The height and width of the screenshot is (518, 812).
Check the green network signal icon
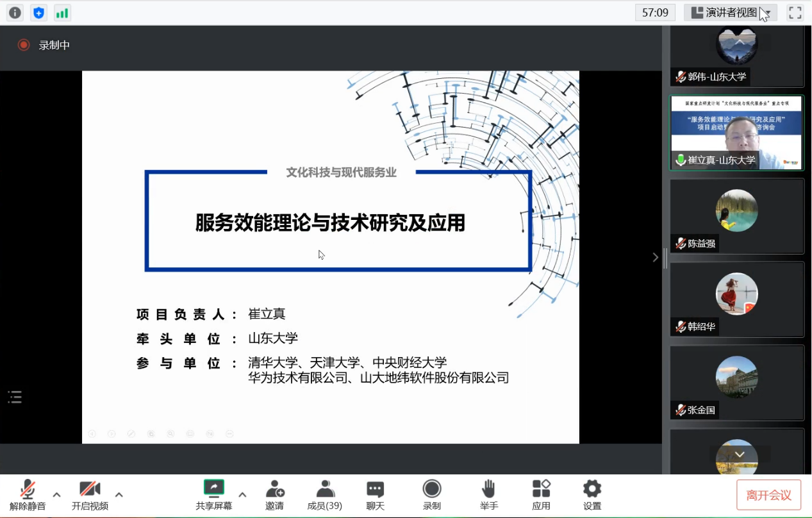tap(62, 13)
